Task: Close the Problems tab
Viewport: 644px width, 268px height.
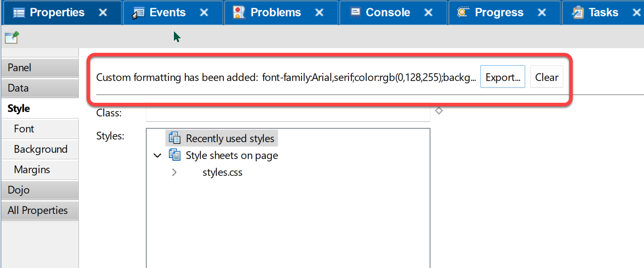Action: pyautogui.click(x=319, y=13)
